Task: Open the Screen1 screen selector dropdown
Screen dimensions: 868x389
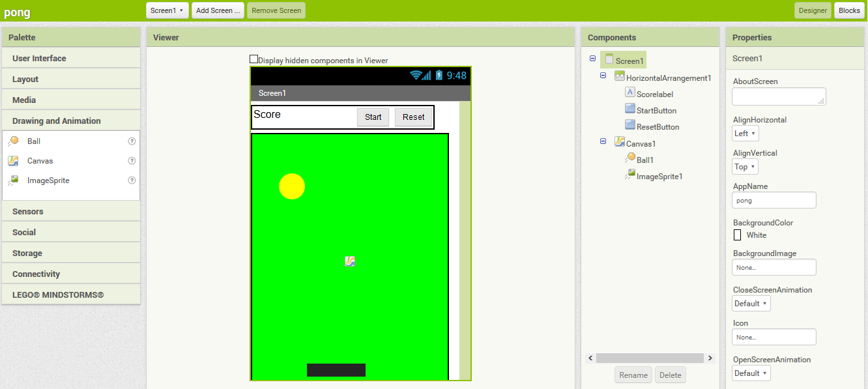Action: pyautogui.click(x=167, y=10)
